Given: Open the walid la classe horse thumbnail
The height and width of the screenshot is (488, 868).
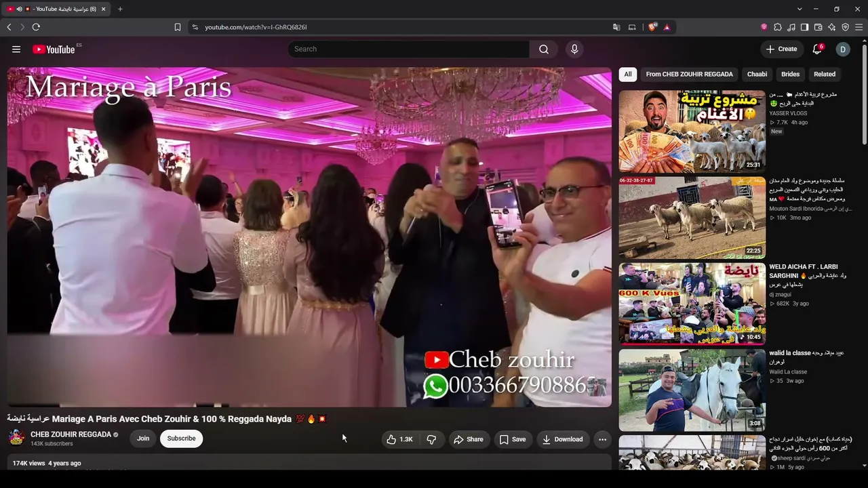Looking at the screenshot, I should (x=692, y=390).
